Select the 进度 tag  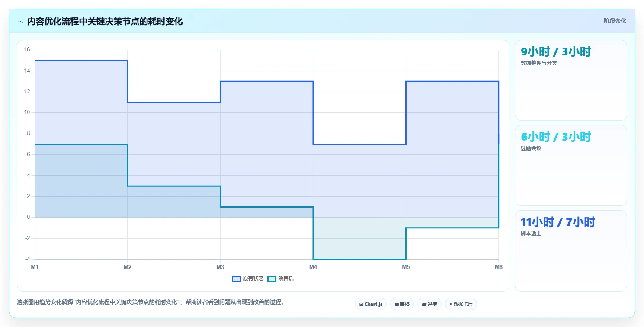pyautogui.click(x=429, y=304)
